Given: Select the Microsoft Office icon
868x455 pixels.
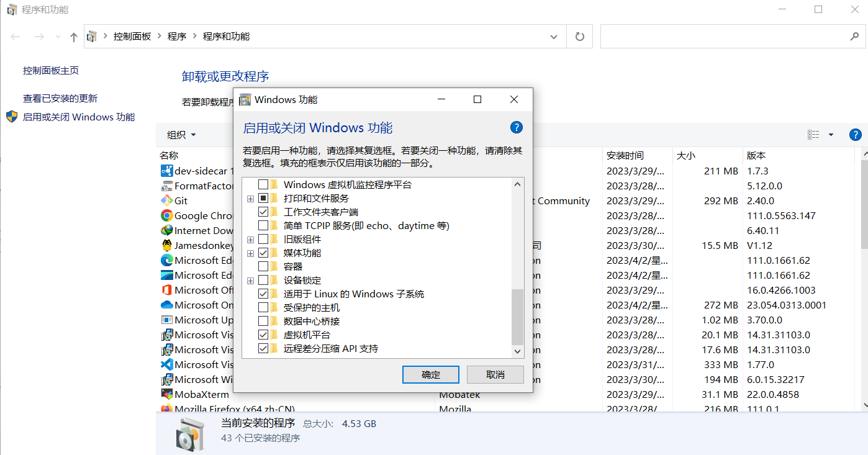Looking at the screenshot, I should [x=166, y=290].
